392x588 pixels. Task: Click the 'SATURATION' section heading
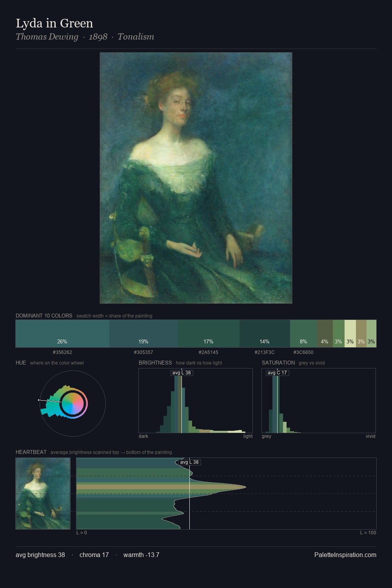pyautogui.click(x=278, y=363)
